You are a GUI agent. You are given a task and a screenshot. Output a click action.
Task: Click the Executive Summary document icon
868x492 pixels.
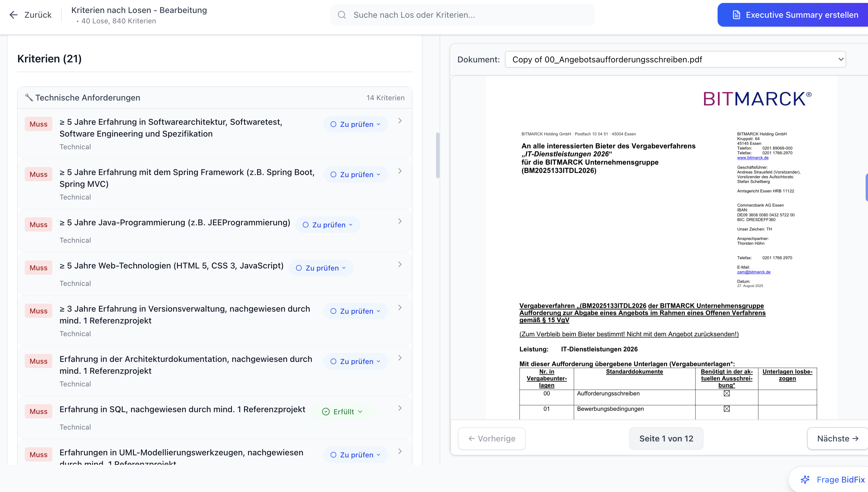pyautogui.click(x=736, y=15)
